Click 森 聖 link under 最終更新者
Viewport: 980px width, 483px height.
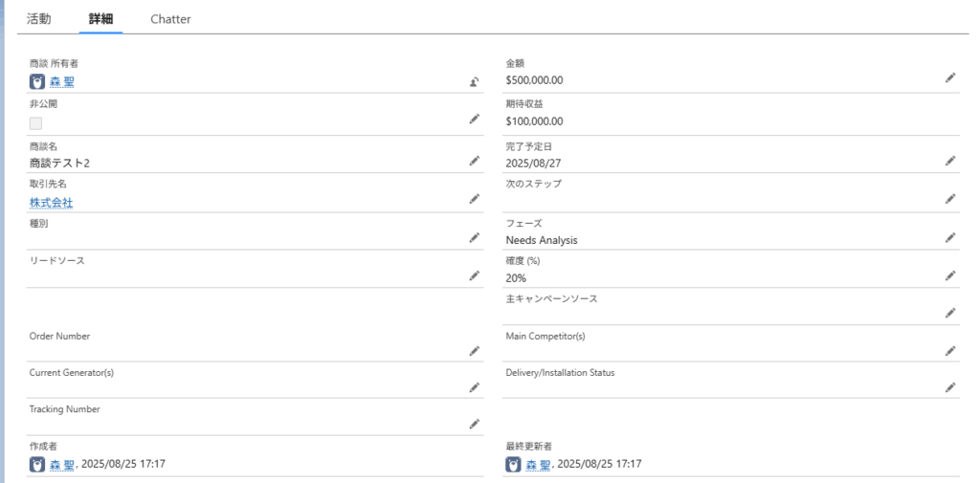point(538,464)
